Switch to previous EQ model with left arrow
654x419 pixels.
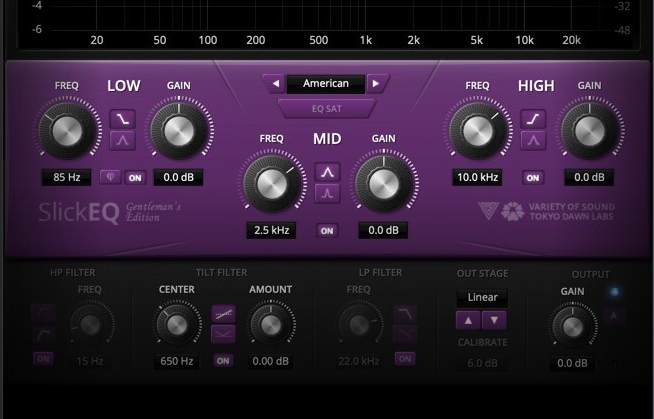pyautogui.click(x=275, y=84)
